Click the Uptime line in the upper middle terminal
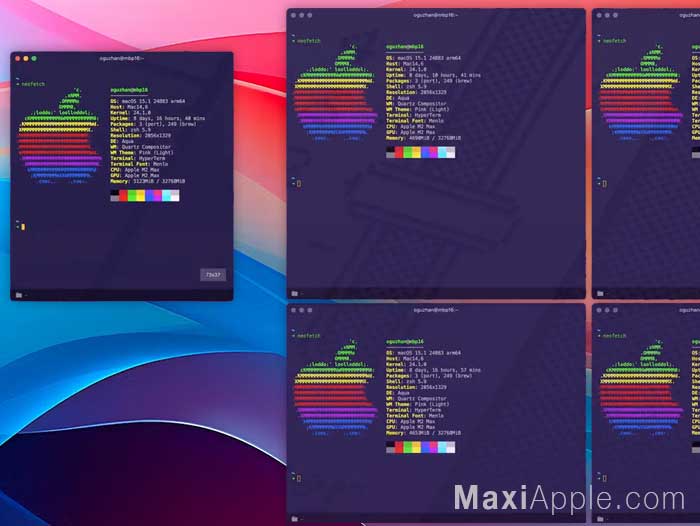Screen dimensions: 700x526 click(433, 75)
